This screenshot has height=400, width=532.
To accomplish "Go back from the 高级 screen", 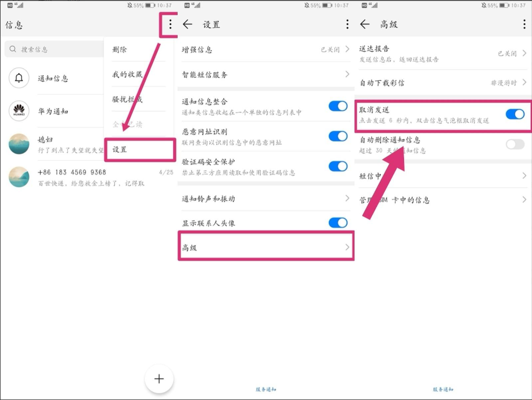I will pos(364,24).
